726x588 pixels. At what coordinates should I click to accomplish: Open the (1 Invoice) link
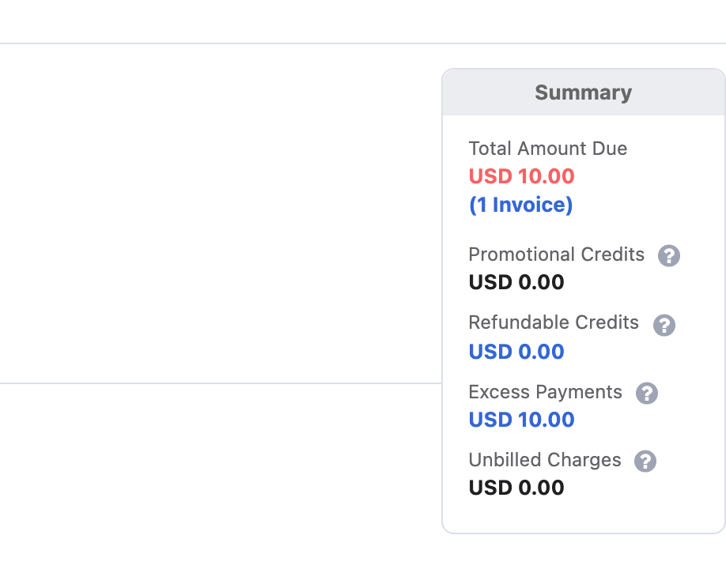point(520,205)
